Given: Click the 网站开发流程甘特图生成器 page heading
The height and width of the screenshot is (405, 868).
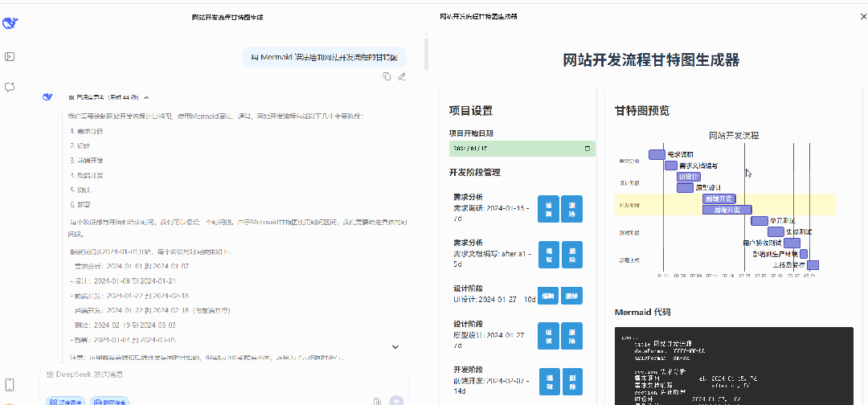Looking at the screenshot, I should (651, 59).
